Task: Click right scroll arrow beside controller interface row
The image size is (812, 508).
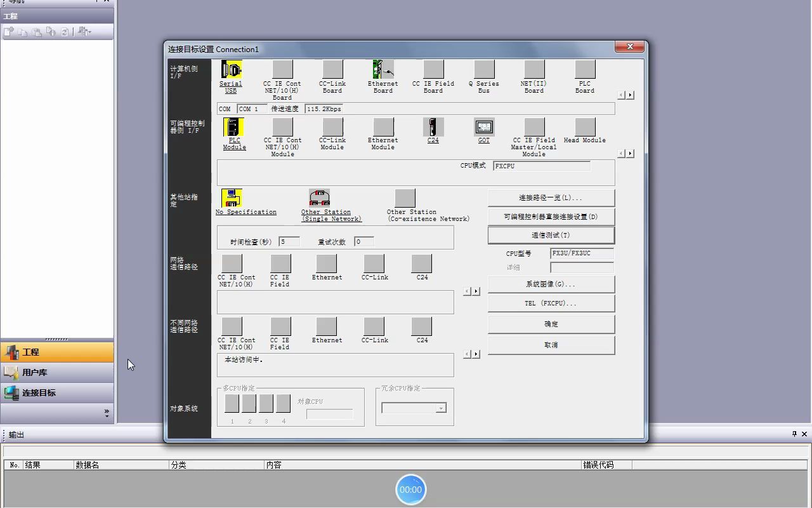Action: [629, 153]
